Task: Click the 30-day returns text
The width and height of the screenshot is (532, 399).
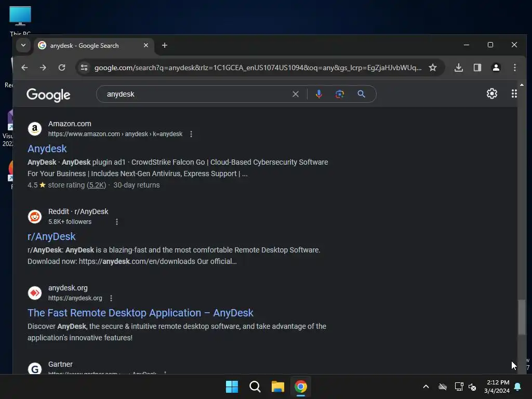Action: [x=137, y=185]
